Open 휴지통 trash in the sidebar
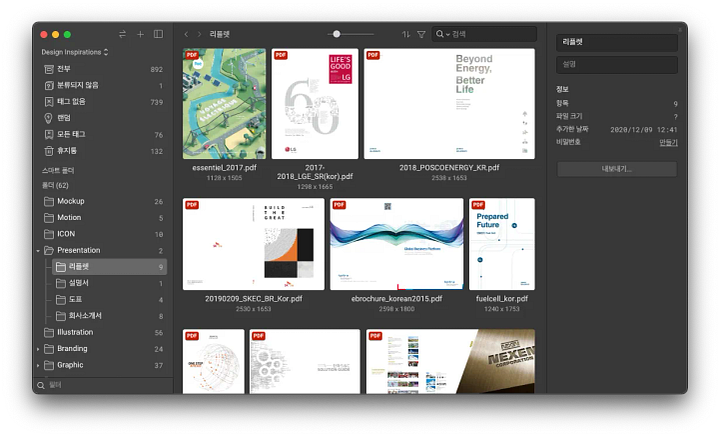 [x=103, y=151]
